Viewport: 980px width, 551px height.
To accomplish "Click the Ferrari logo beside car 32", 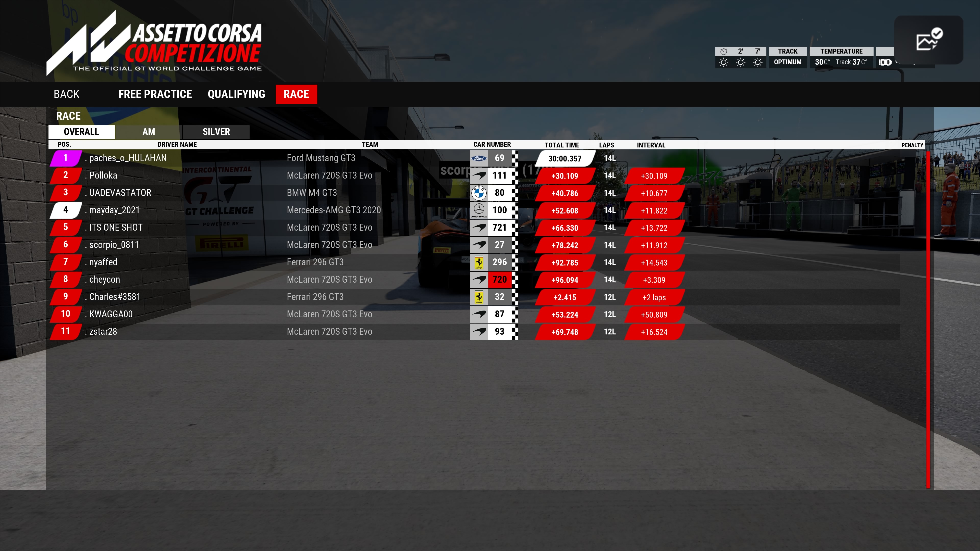I will point(479,297).
